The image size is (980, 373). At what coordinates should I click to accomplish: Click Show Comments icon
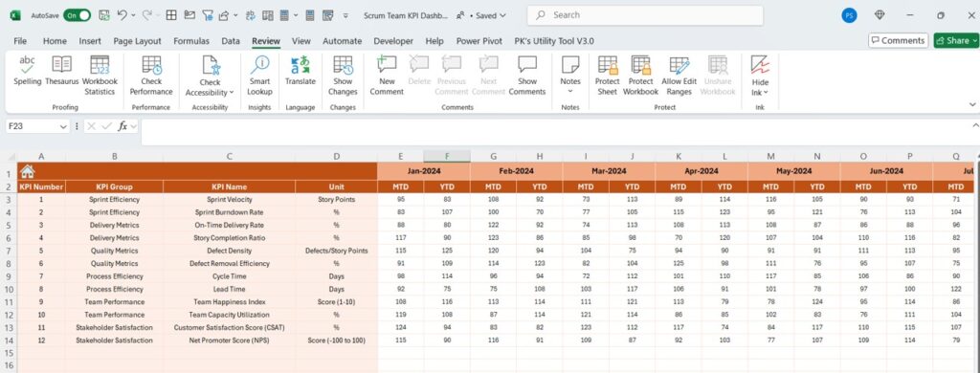[x=527, y=64]
